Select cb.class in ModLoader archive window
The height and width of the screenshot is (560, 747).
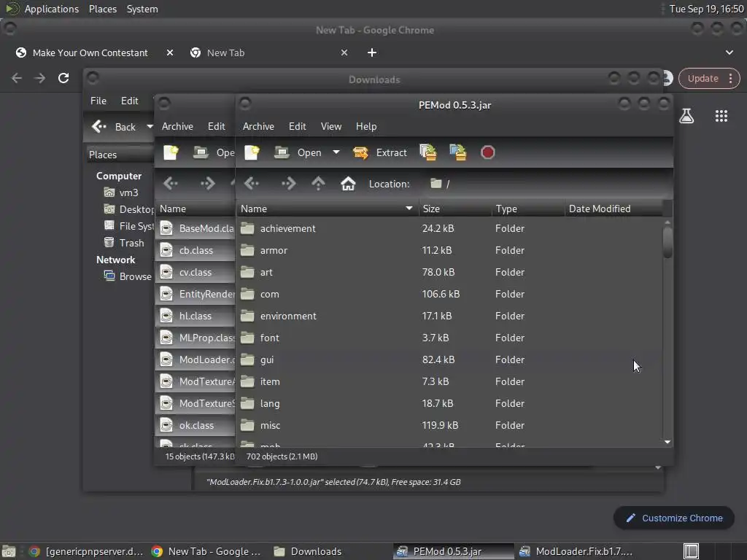pyautogui.click(x=196, y=250)
